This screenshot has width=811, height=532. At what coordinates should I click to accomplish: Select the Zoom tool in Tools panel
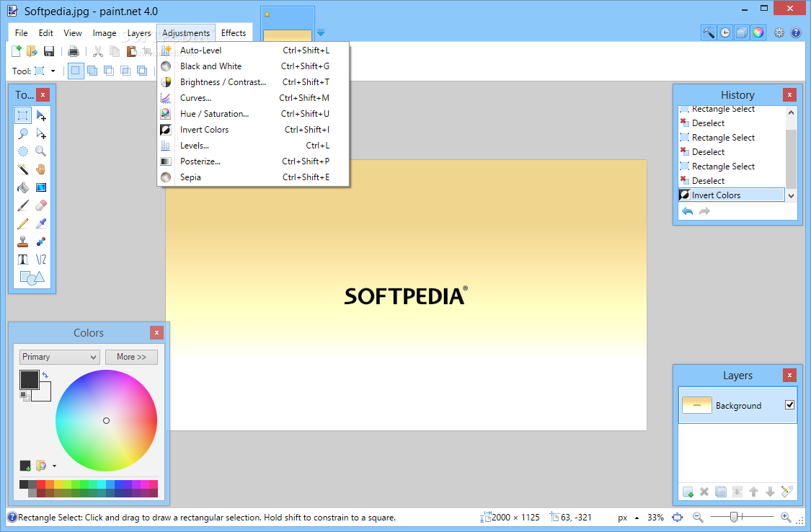click(x=41, y=151)
